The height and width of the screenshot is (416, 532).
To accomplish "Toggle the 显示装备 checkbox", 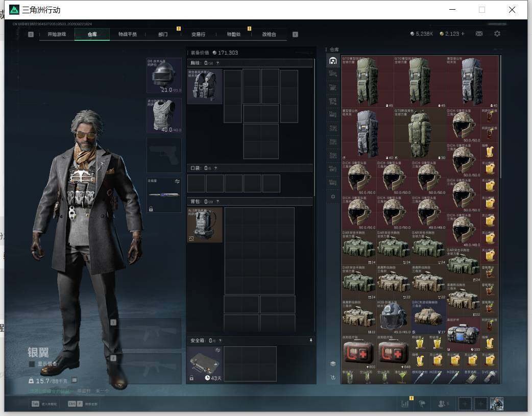I will pyautogui.click(x=32, y=364).
